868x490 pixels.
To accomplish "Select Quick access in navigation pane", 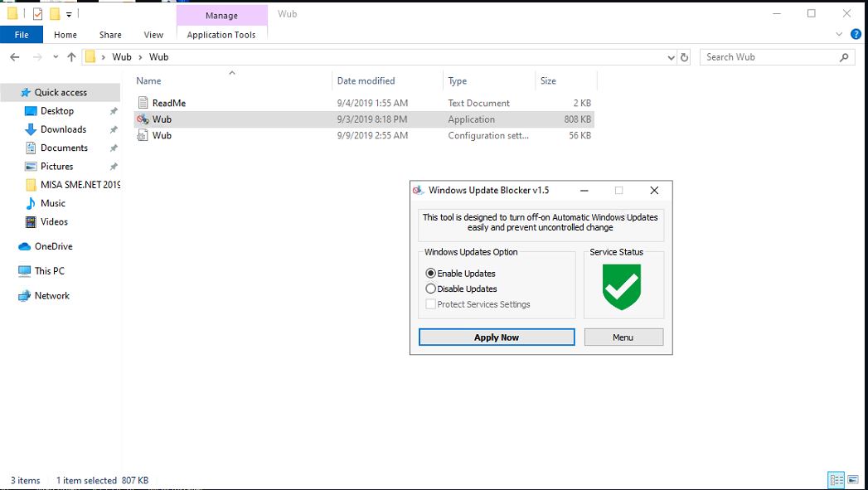I will click(61, 93).
